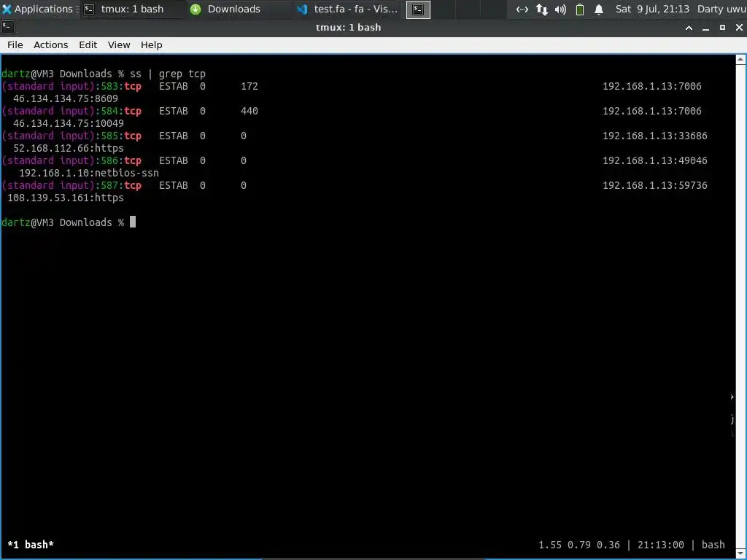Screen dimensions: 747x560
Task: Click the green battery status icon
Action: pyautogui.click(x=580, y=9)
